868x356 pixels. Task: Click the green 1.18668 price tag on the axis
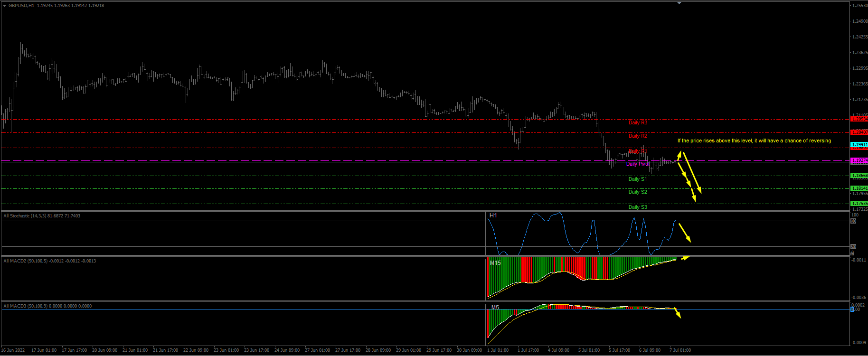point(859,176)
